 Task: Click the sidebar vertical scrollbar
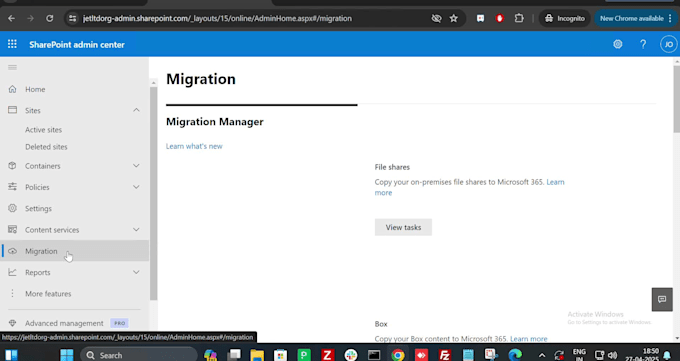[x=154, y=193]
